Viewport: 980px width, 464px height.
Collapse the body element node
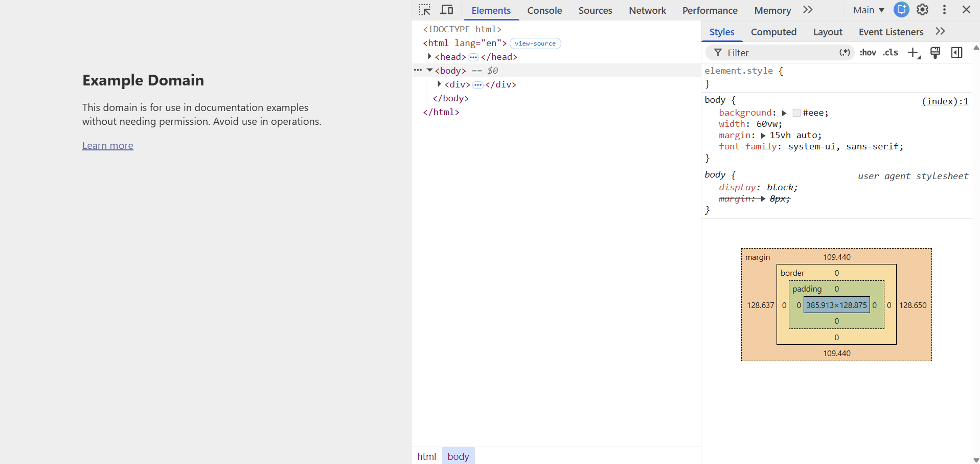pyautogui.click(x=430, y=70)
